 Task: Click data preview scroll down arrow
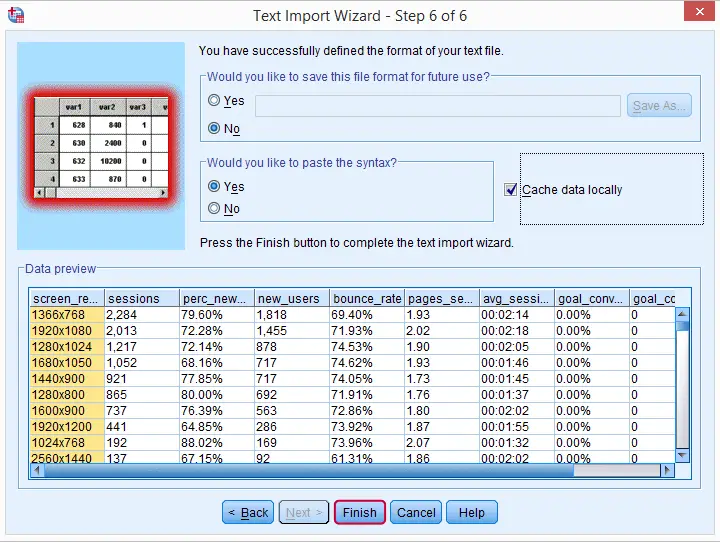[682, 455]
